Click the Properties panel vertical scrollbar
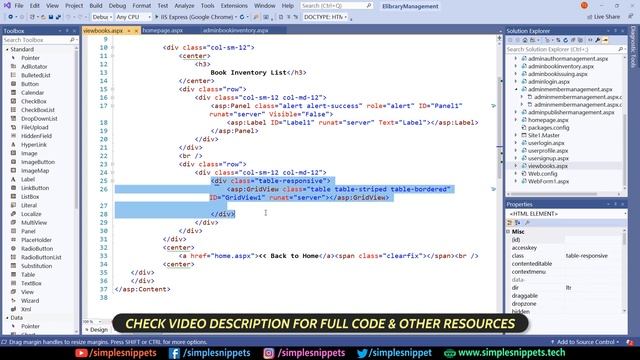The width and height of the screenshot is (640, 360). click(x=624, y=271)
